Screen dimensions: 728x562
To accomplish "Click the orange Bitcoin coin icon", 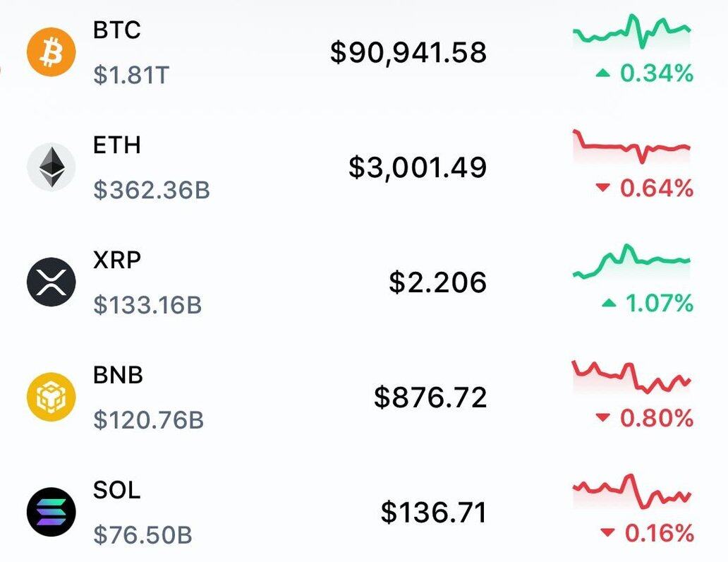I will [51, 52].
